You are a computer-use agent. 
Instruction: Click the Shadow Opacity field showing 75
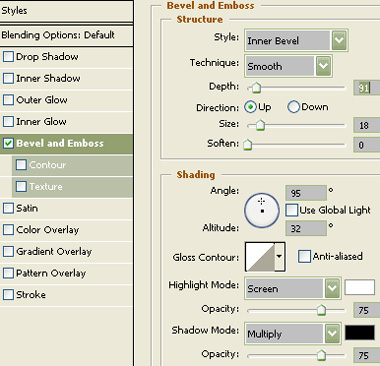[367, 355]
